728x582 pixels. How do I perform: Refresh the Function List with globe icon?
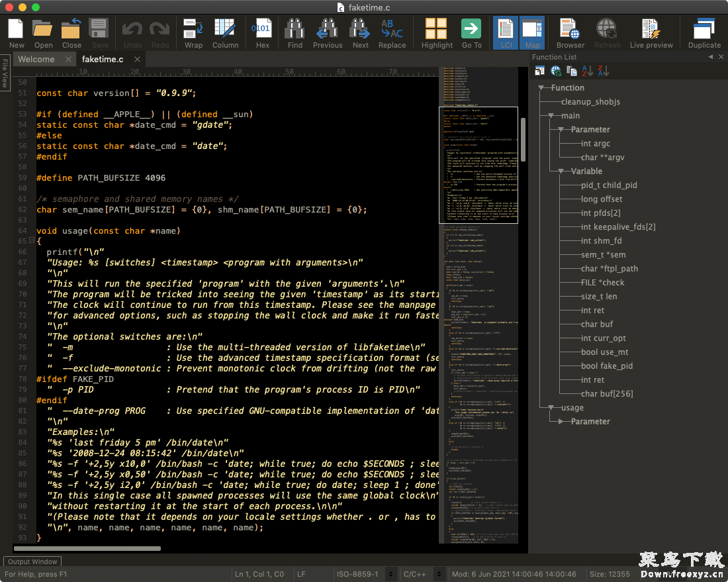(556, 71)
